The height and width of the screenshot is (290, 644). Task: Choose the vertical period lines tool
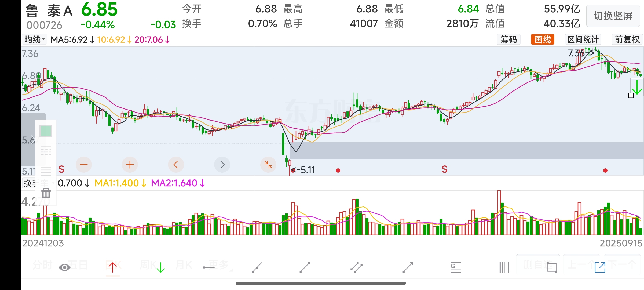504,267
